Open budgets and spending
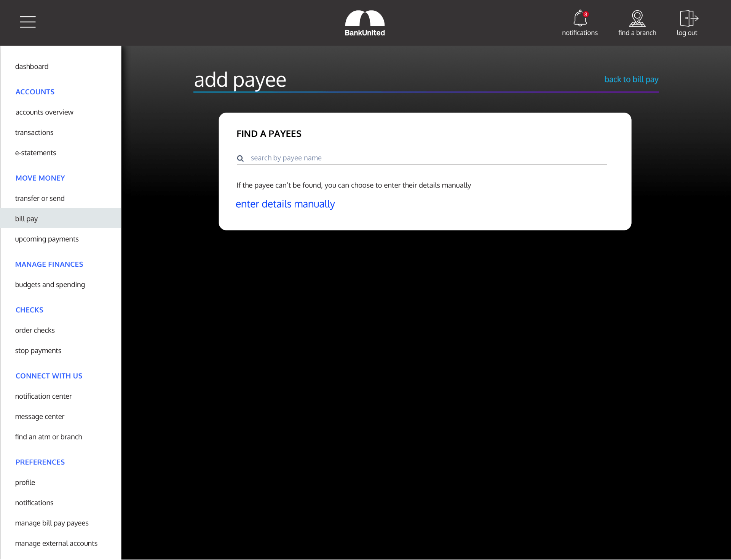Image resolution: width=731 pixels, height=560 pixels. pyautogui.click(x=50, y=285)
